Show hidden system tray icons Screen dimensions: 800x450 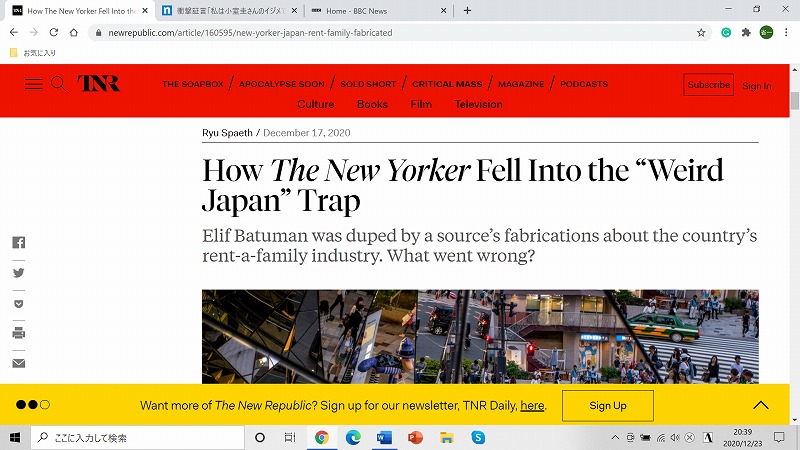point(615,437)
